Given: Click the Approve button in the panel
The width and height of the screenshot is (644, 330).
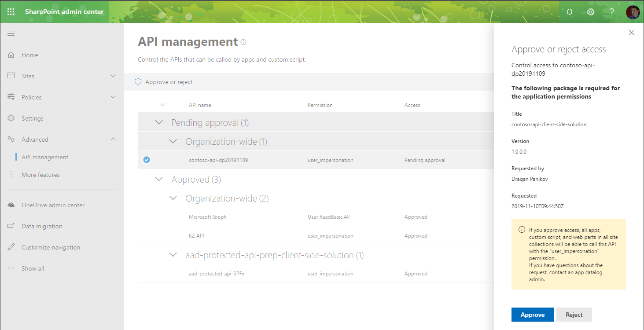Looking at the screenshot, I should pyautogui.click(x=532, y=315).
